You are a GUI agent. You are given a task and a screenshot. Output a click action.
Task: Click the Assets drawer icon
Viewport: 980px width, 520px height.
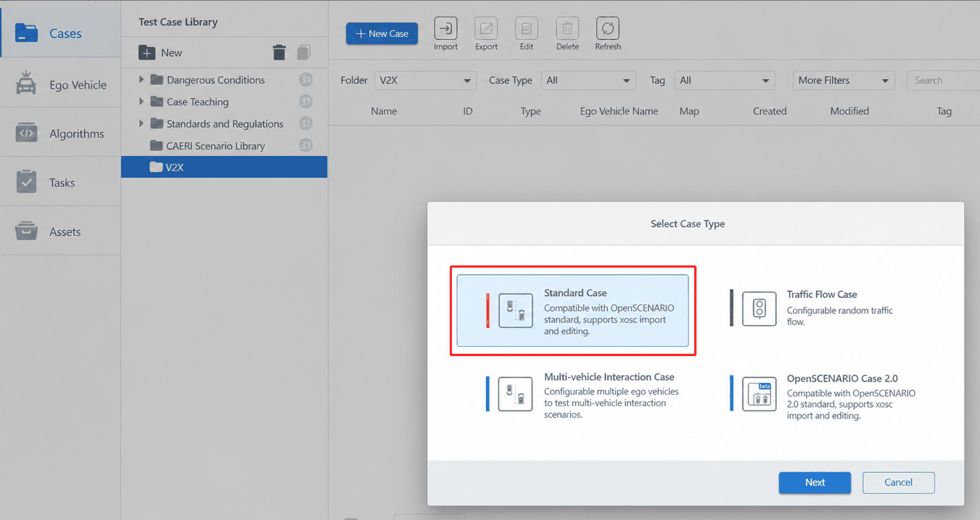26,231
